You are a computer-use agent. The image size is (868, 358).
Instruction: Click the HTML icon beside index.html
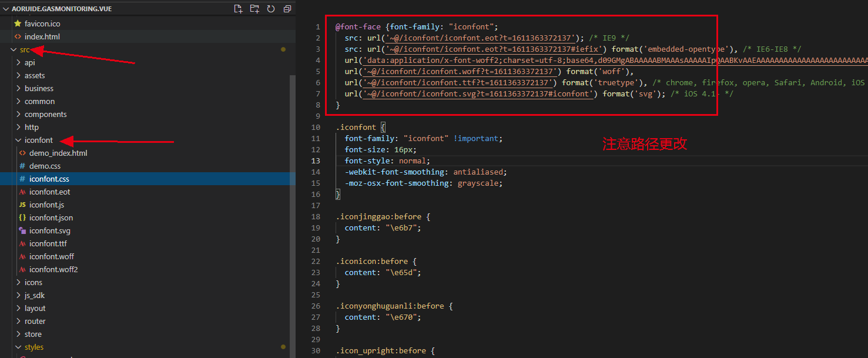pos(18,36)
